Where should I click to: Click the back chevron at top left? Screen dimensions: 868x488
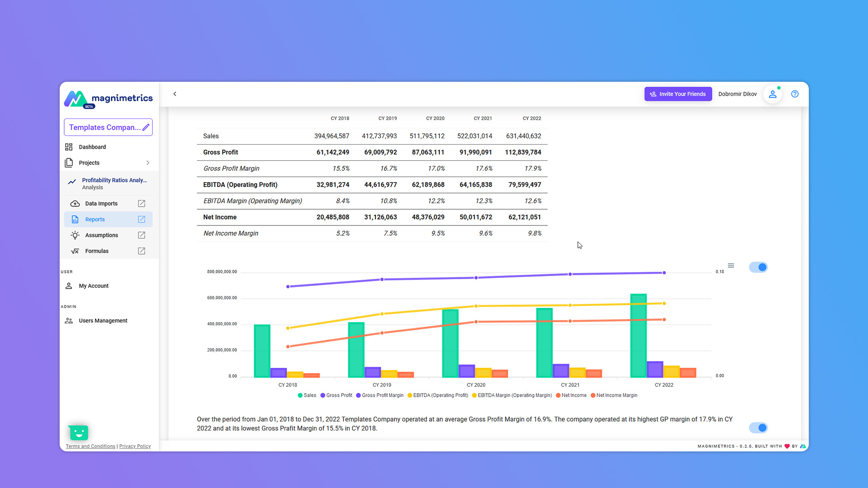coord(175,94)
